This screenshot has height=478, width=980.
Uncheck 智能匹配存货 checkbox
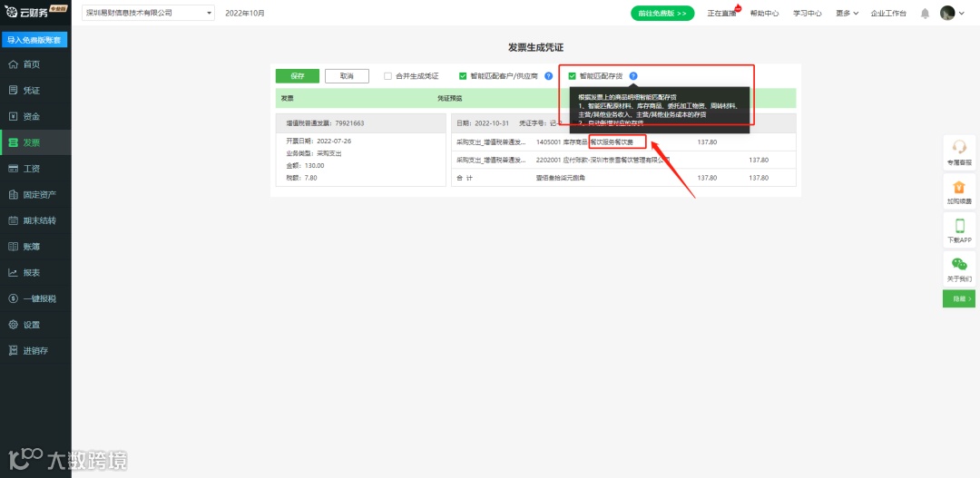pyautogui.click(x=572, y=76)
